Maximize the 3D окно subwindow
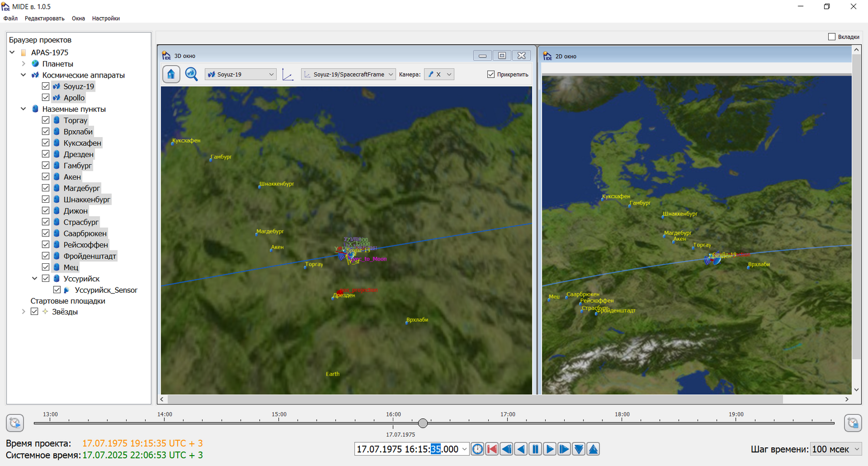This screenshot has height=466, width=868. [502, 55]
